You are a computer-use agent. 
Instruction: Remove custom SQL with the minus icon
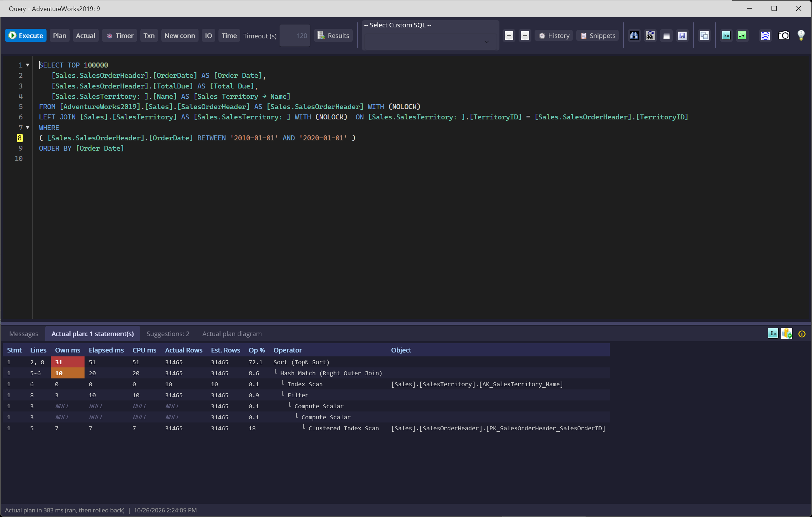(x=525, y=36)
